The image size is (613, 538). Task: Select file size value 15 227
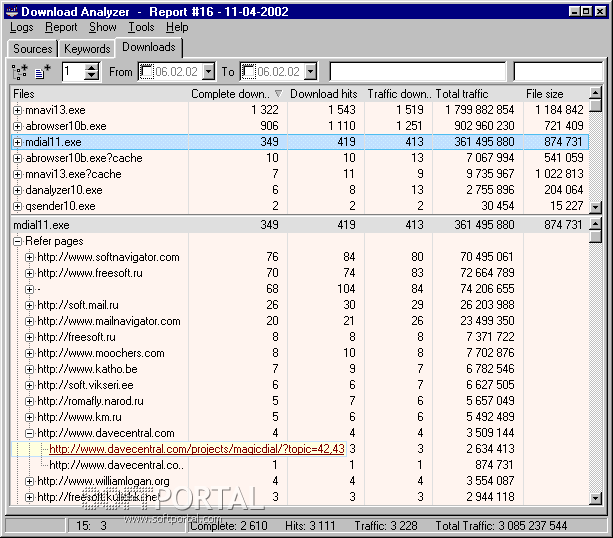coord(566,206)
